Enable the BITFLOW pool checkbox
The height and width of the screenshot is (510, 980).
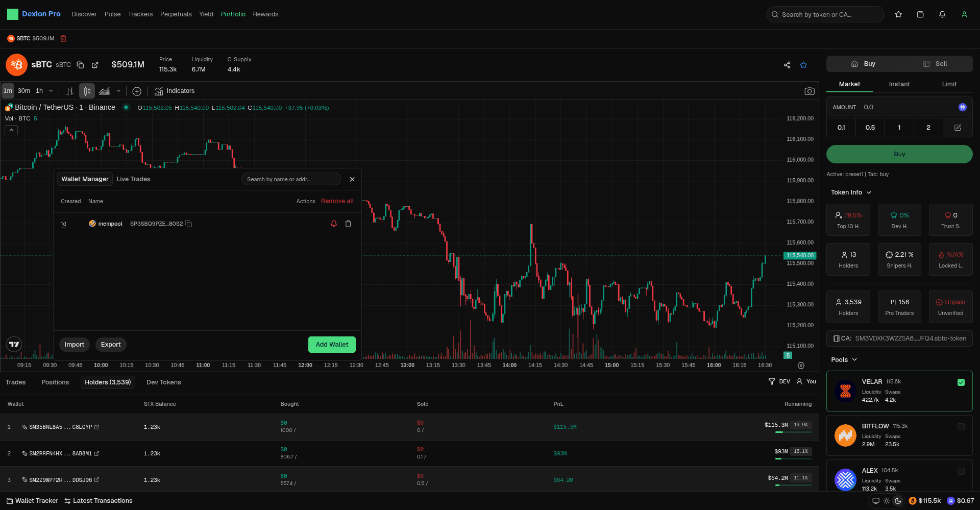click(x=961, y=427)
